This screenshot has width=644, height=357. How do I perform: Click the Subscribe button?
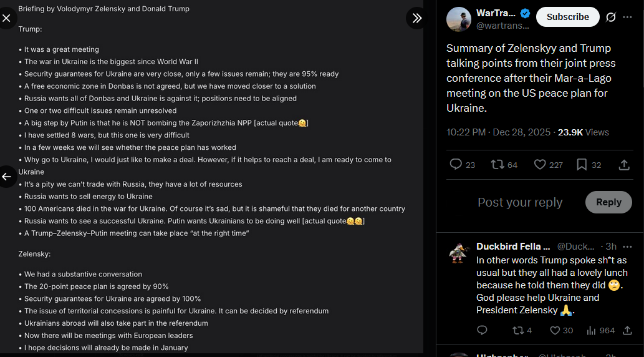point(567,17)
